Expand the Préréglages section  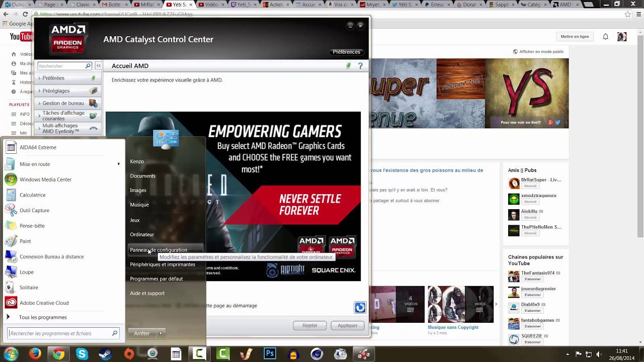pos(68,91)
